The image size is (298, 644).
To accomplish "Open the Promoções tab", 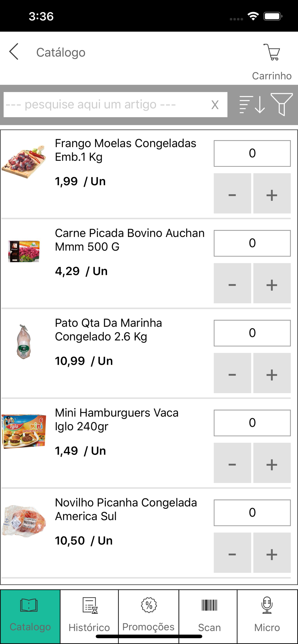I will [x=148, y=616].
